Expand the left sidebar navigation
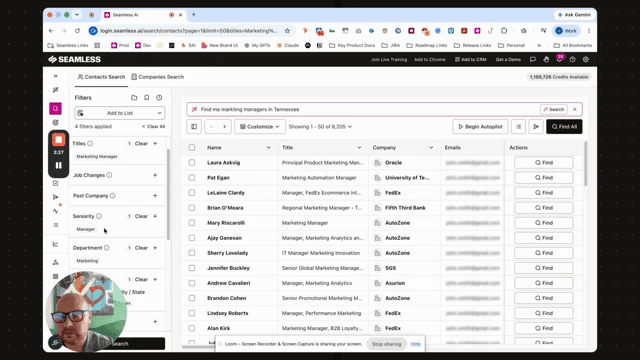The image size is (640, 360). 56,76
